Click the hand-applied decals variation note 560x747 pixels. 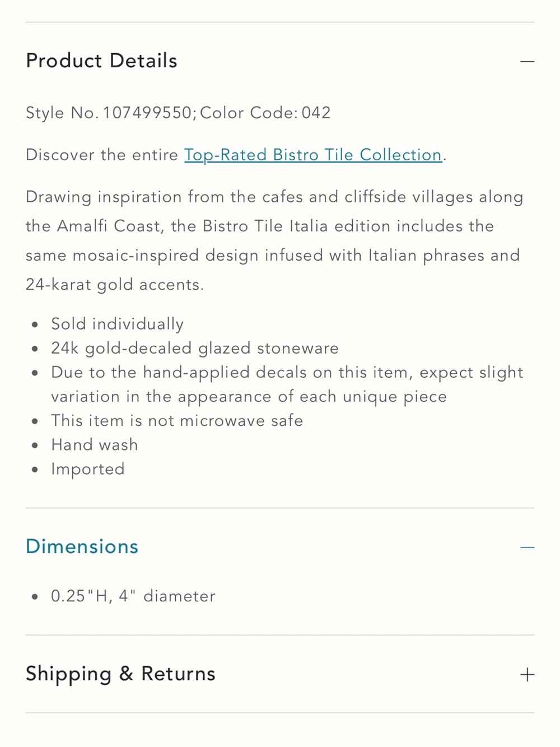pos(287,384)
